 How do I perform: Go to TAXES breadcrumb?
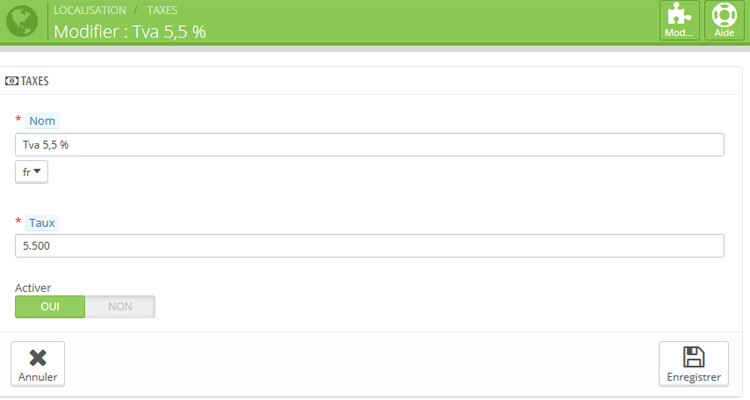point(162,10)
